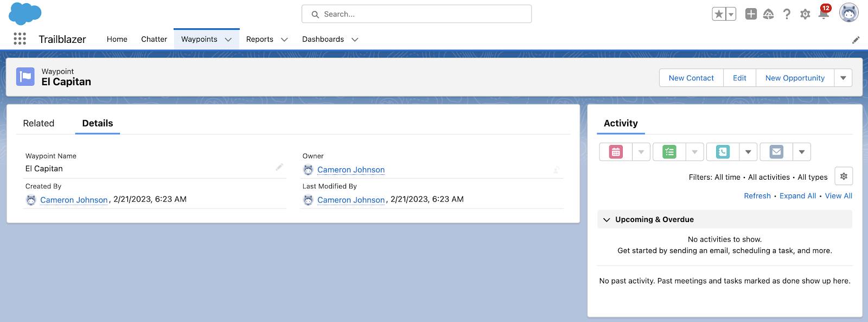Screen dimensions: 868x322
Task: Select the Details tab
Action: click(x=98, y=123)
